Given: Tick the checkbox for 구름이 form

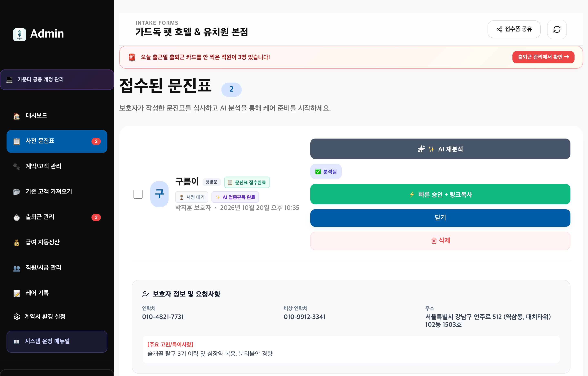Looking at the screenshot, I should [138, 194].
